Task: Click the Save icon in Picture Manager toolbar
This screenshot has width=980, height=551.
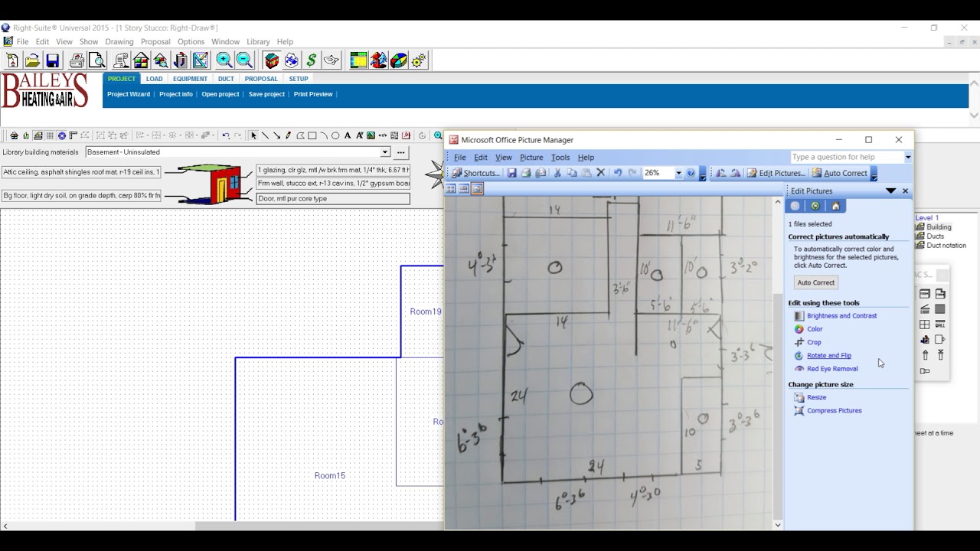Action: click(x=512, y=173)
